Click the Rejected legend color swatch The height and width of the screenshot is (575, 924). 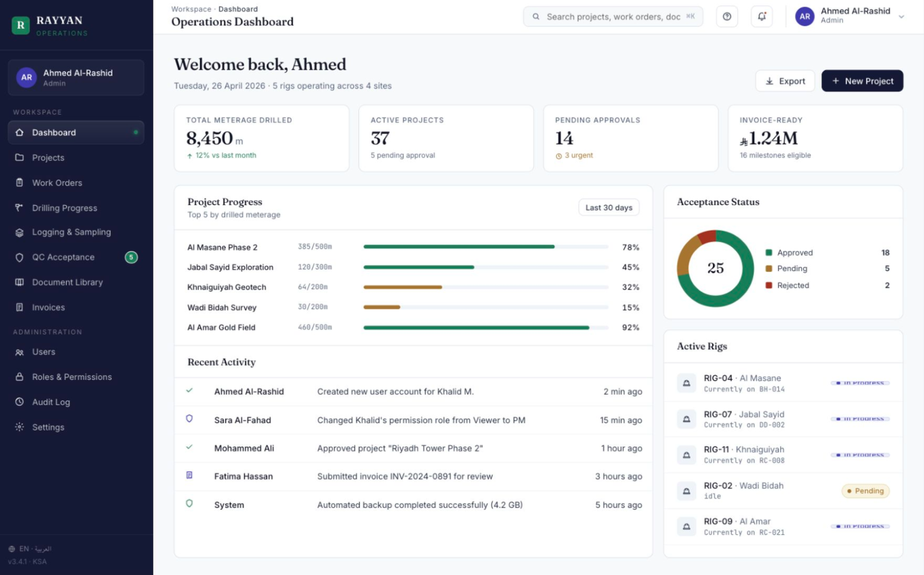[768, 285]
